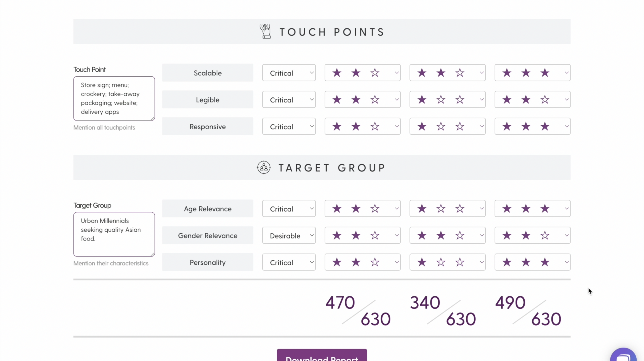This screenshot has width=644, height=361.
Task: Click the Download Report button
Action: pos(322,355)
